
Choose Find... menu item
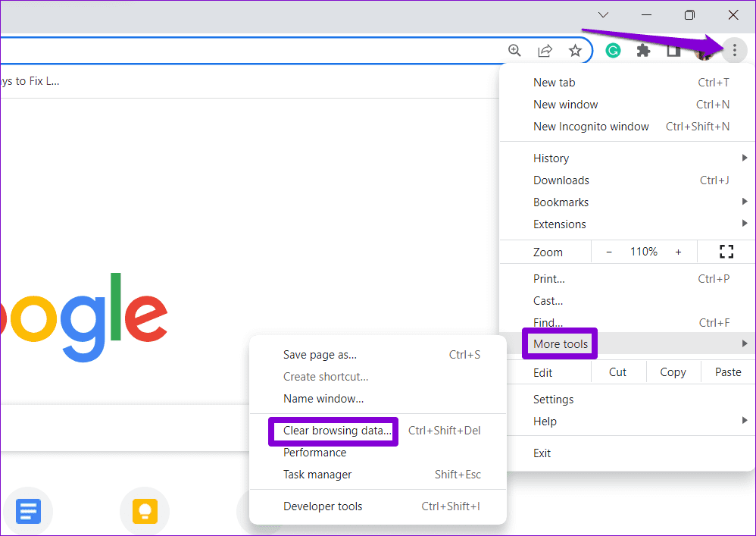point(627,322)
